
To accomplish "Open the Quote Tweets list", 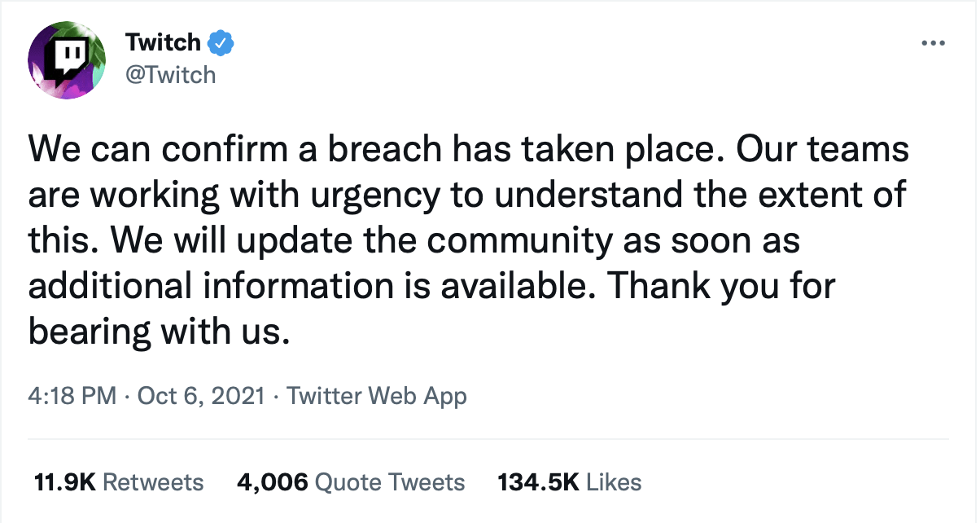I will [389, 482].
